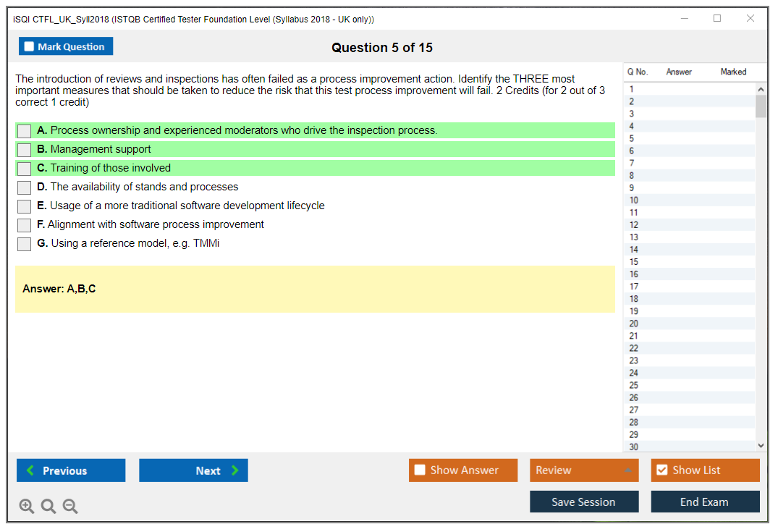Go to the Previous question
Image resolution: width=778 pixels, height=532 pixels.
click(x=71, y=470)
